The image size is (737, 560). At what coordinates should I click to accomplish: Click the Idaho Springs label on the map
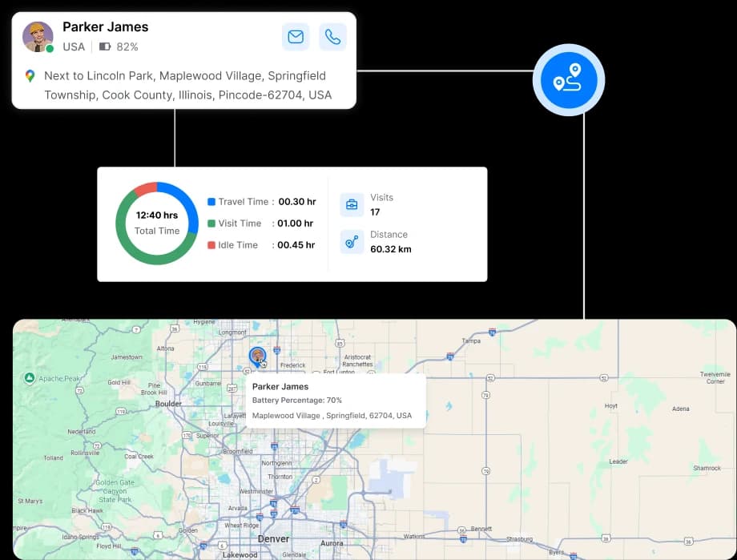point(80,537)
